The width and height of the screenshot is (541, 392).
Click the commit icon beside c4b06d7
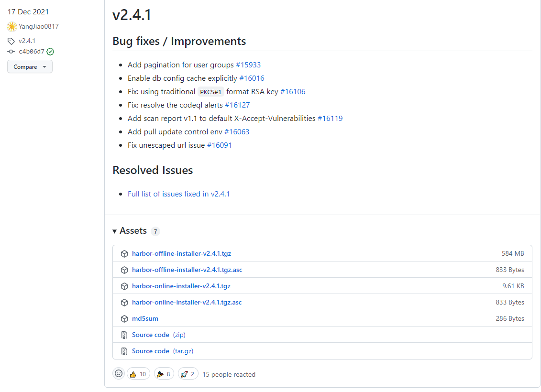(x=11, y=52)
